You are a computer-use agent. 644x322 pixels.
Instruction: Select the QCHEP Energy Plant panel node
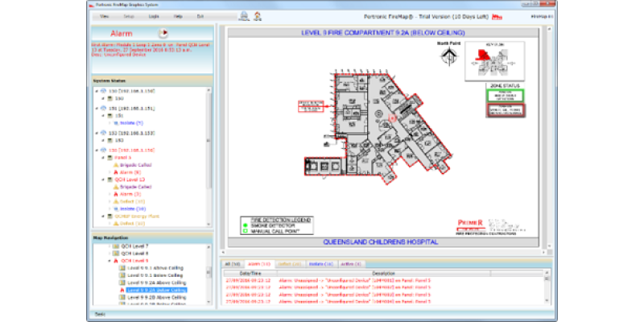pos(137,216)
